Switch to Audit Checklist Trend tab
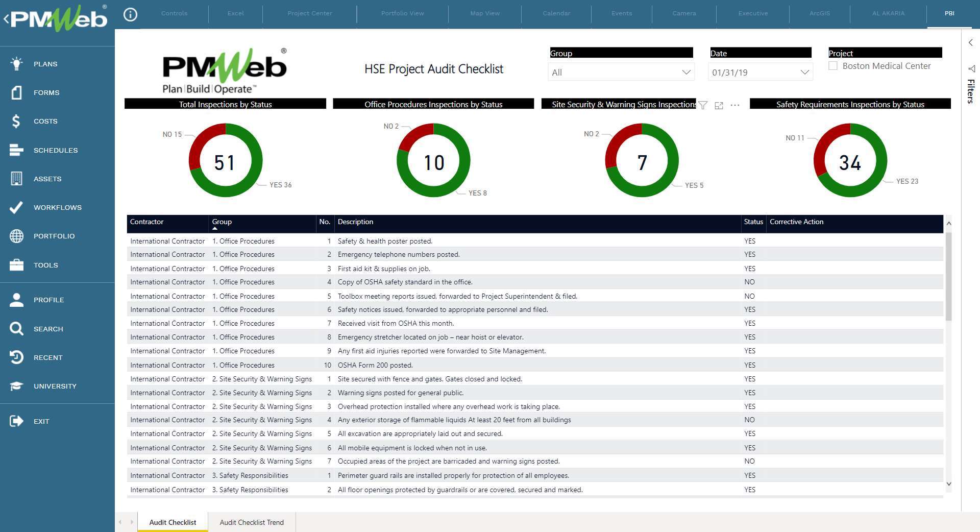 click(x=251, y=522)
